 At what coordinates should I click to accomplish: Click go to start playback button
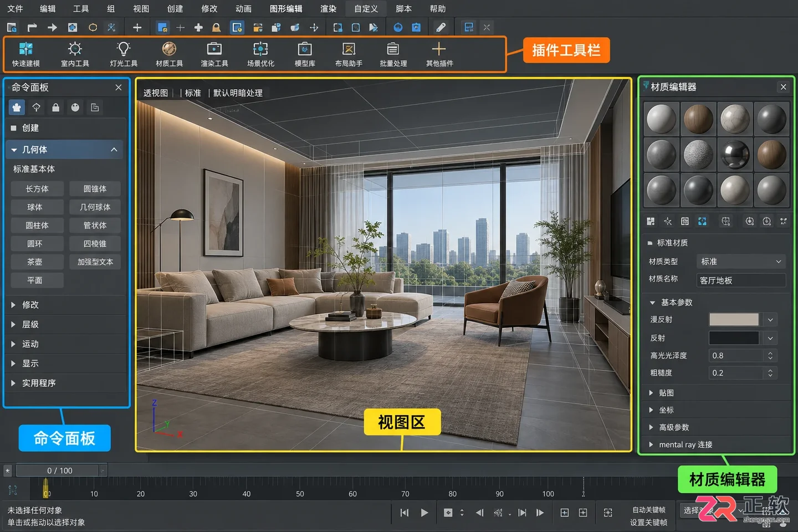click(405, 513)
